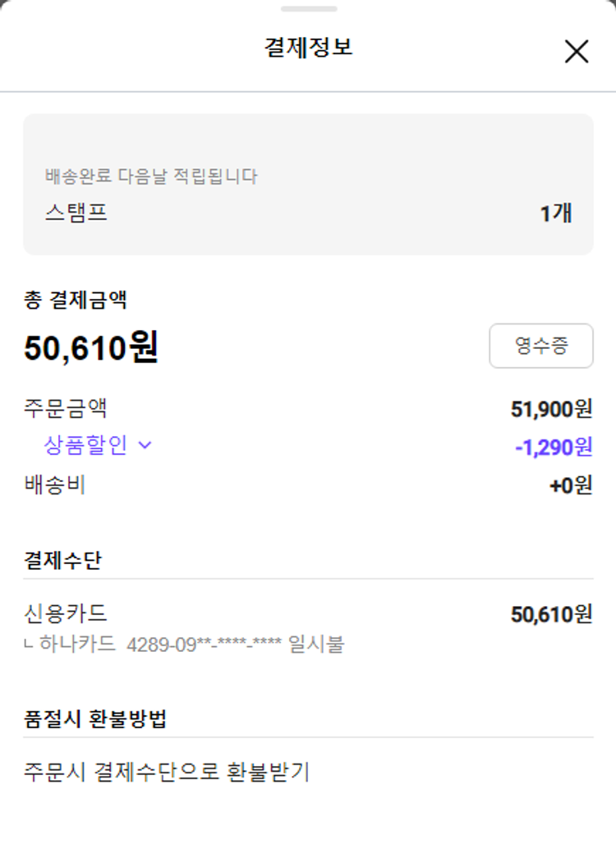Click the 총 결제금액 heading
This screenshot has height=849, width=616.
[x=75, y=300]
